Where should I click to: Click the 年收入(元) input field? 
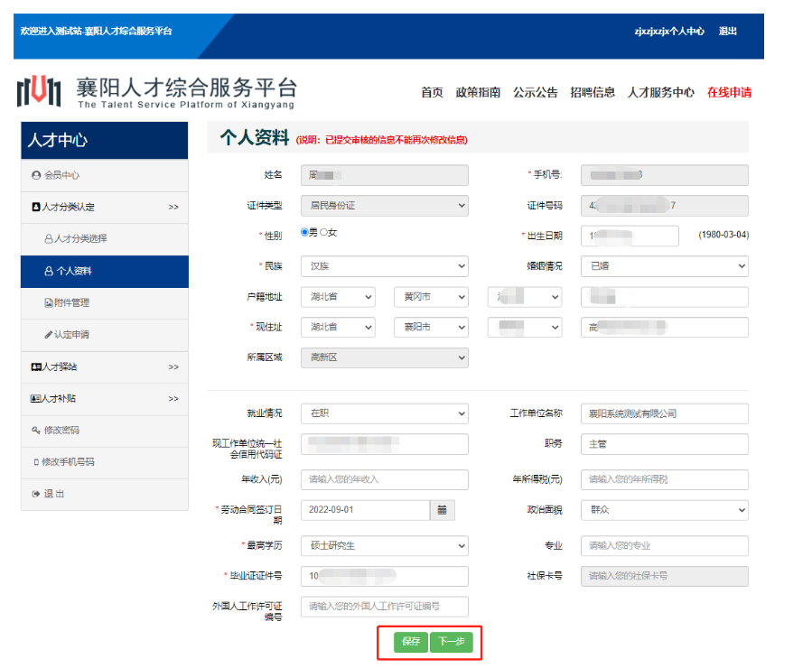pos(384,479)
